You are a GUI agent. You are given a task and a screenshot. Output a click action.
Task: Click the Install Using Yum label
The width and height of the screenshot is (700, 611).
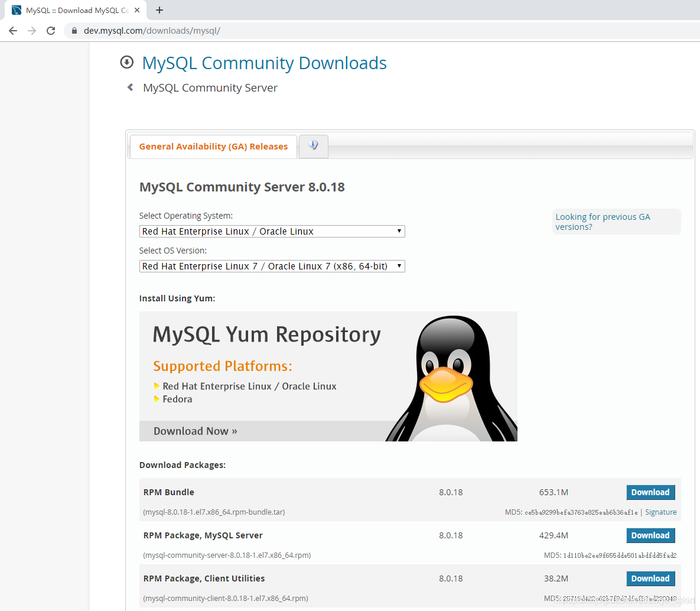177,298
